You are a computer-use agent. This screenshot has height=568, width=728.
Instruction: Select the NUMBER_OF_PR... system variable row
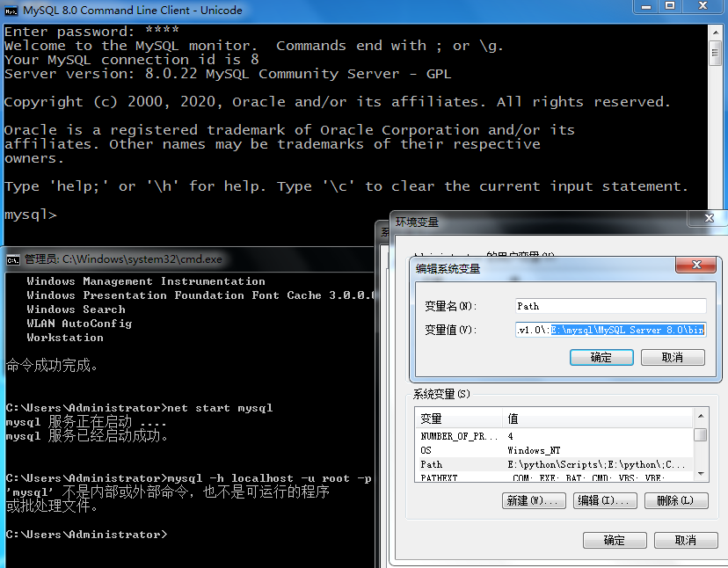coord(555,436)
